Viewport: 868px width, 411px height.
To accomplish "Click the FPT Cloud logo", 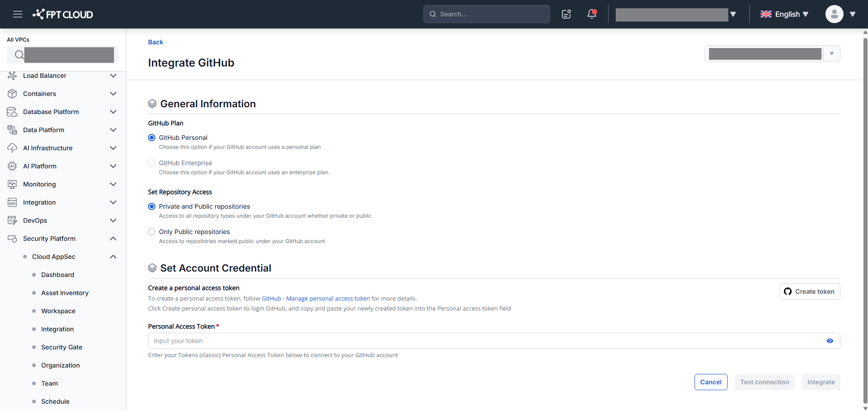I will [63, 14].
